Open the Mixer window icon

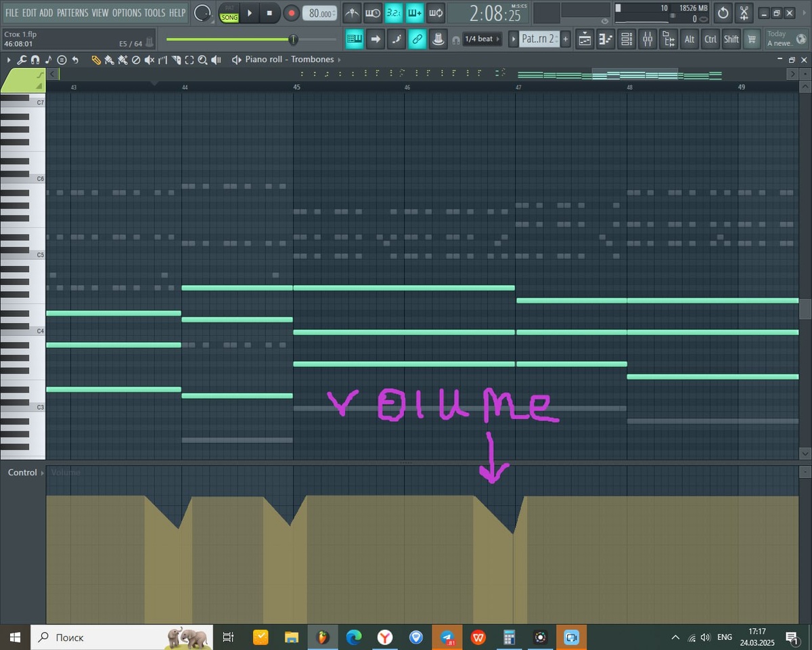tap(648, 39)
